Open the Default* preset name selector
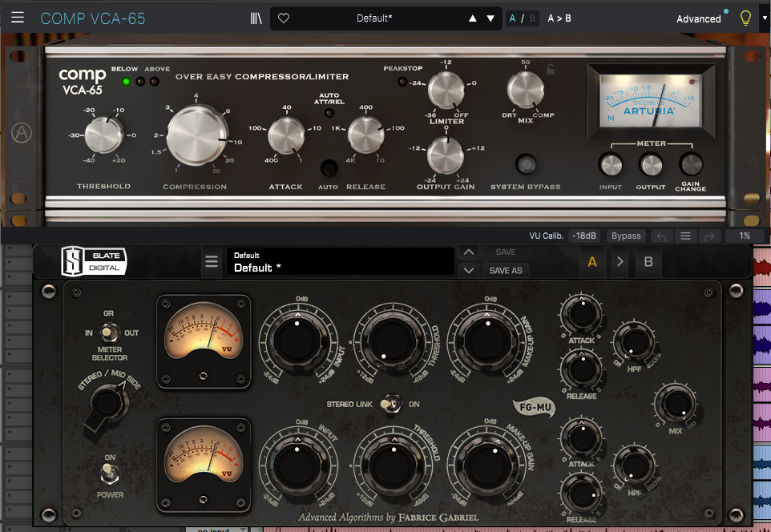This screenshot has width=771, height=532. pyautogui.click(x=374, y=18)
